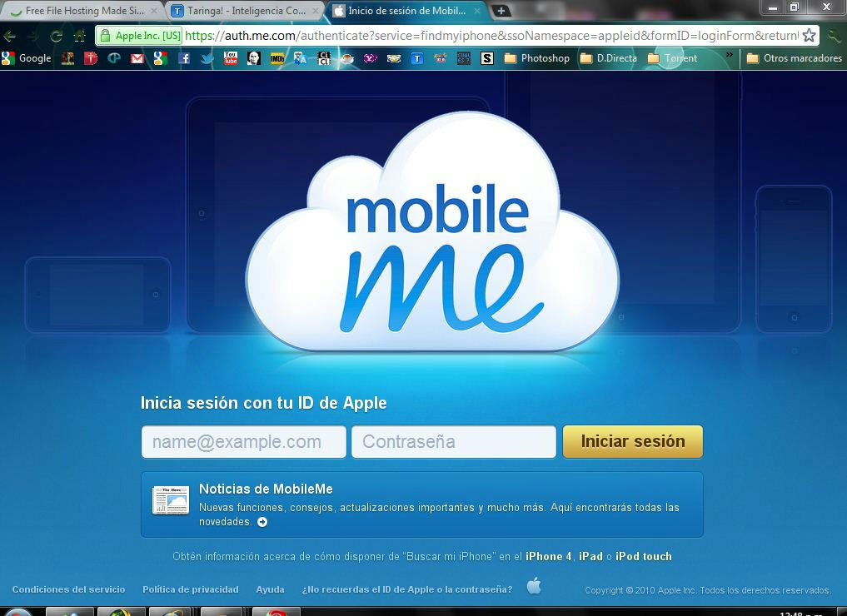
Task: Reload the page with the refresh icon
Action: pyautogui.click(x=56, y=36)
